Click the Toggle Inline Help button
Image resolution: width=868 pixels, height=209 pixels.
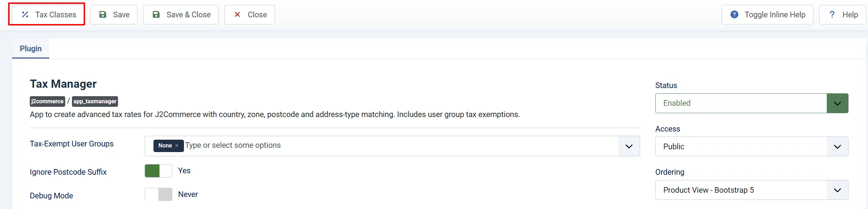click(x=767, y=14)
